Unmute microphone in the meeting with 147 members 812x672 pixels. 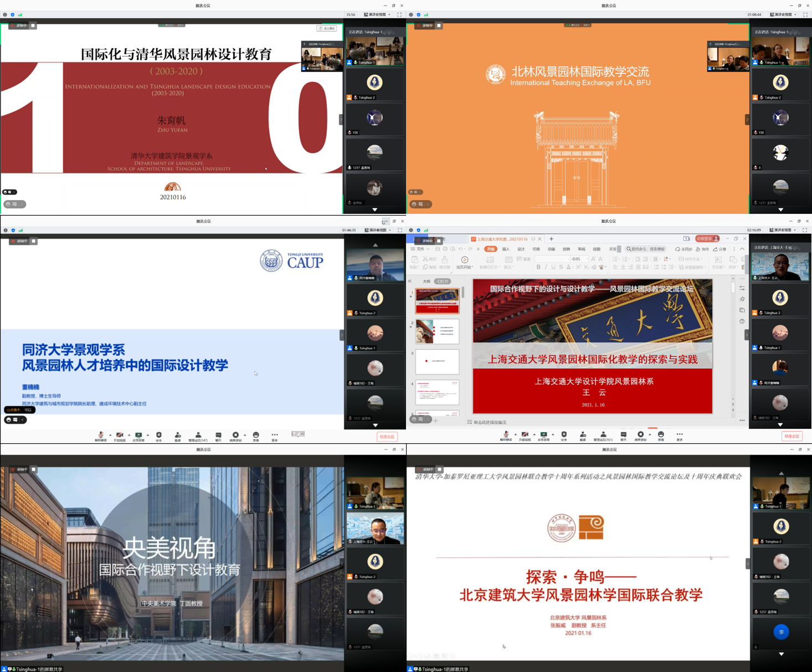(x=101, y=436)
